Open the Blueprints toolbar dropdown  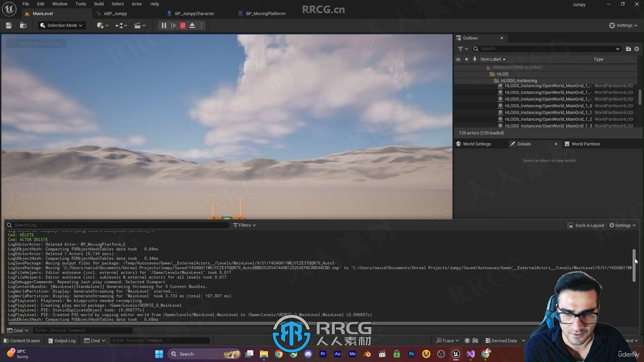tap(121, 26)
